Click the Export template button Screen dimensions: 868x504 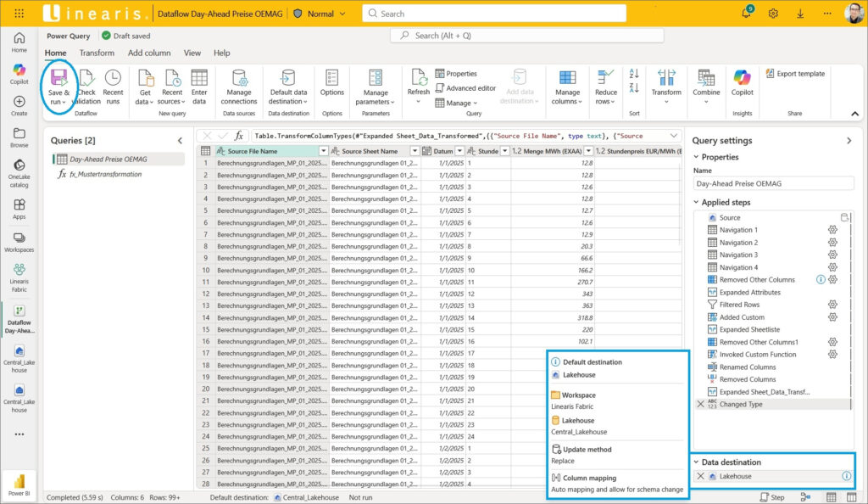[x=795, y=74]
